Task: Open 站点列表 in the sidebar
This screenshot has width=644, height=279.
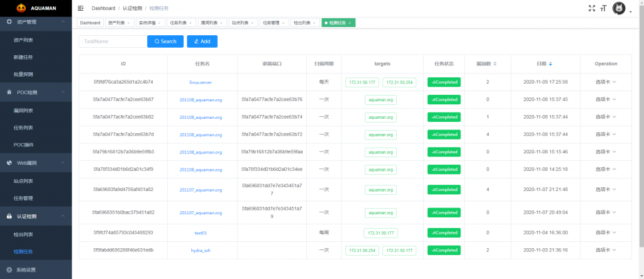Action: point(23,181)
